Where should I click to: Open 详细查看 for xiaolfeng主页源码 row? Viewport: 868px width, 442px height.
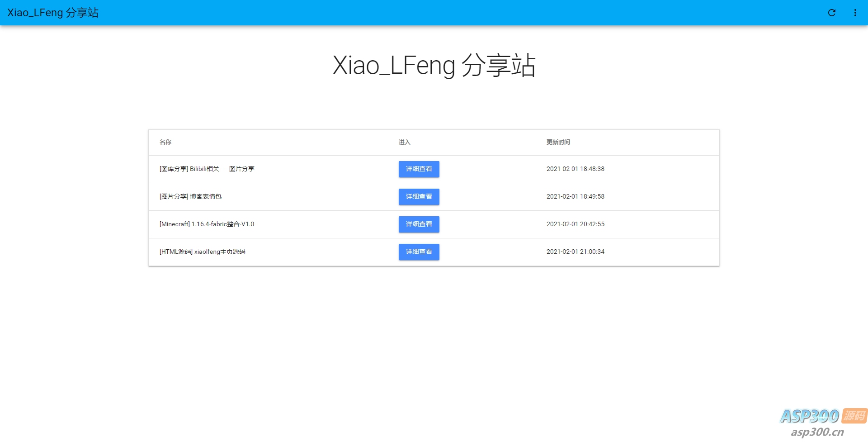pyautogui.click(x=419, y=252)
